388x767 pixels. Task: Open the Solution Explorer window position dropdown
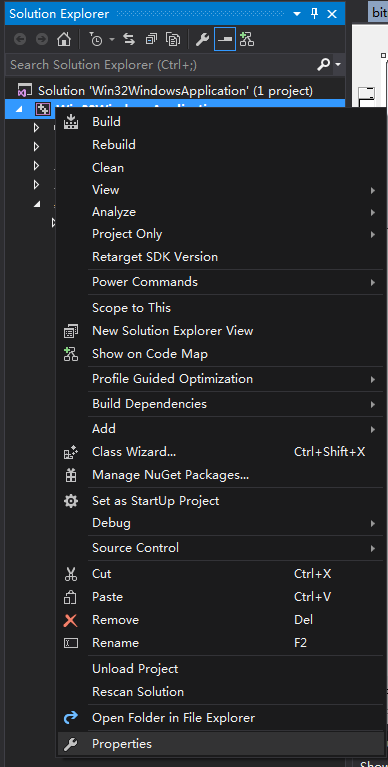[297, 14]
